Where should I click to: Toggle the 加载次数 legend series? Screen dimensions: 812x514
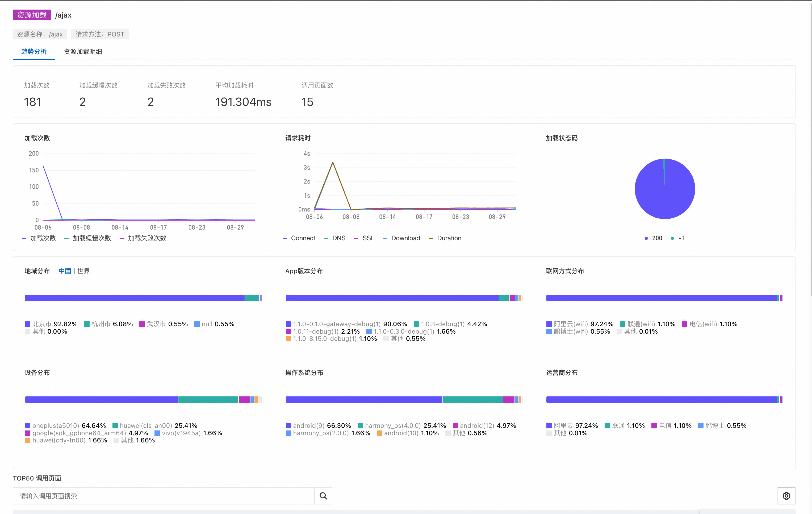39,238
